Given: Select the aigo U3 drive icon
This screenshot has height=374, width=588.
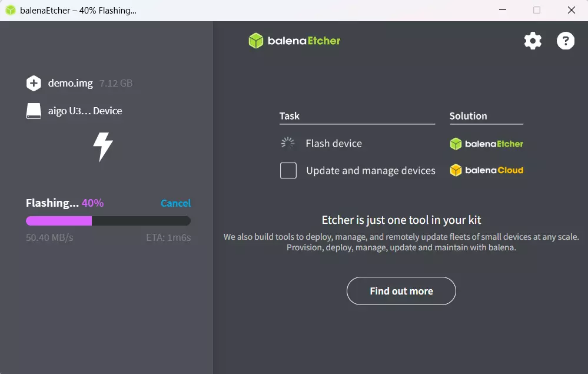Looking at the screenshot, I should coord(34,111).
